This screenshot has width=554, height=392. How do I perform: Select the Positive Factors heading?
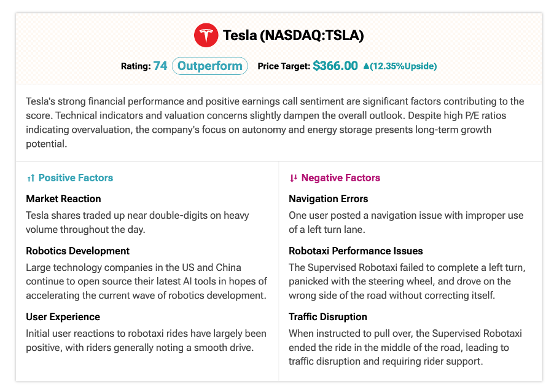click(x=76, y=178)
